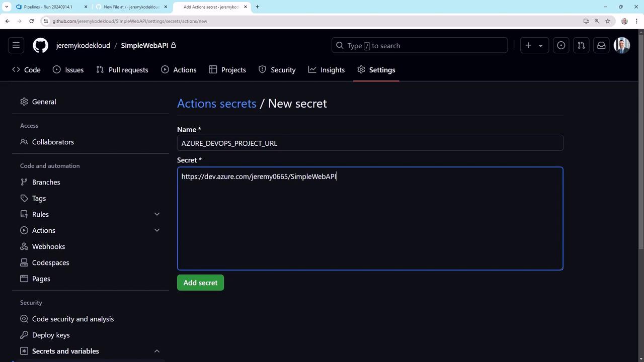This screenshot has width=644, height=362.
Task: Open General settings in the sidebar
Action: [91, 102]
